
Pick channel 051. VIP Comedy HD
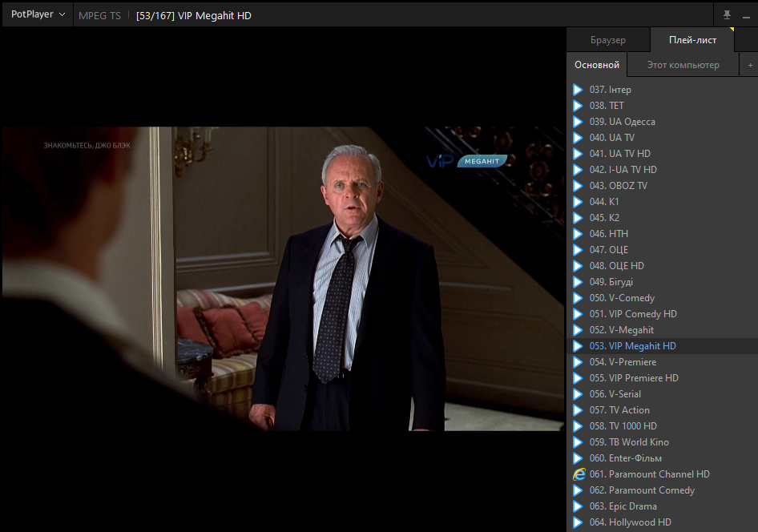(x=663, y=313)
